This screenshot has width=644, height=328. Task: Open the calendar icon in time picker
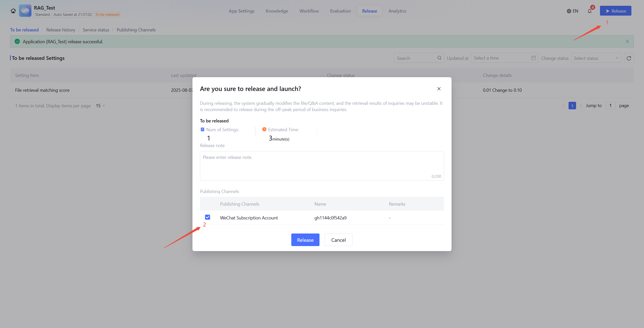click(x=533, y=58)
